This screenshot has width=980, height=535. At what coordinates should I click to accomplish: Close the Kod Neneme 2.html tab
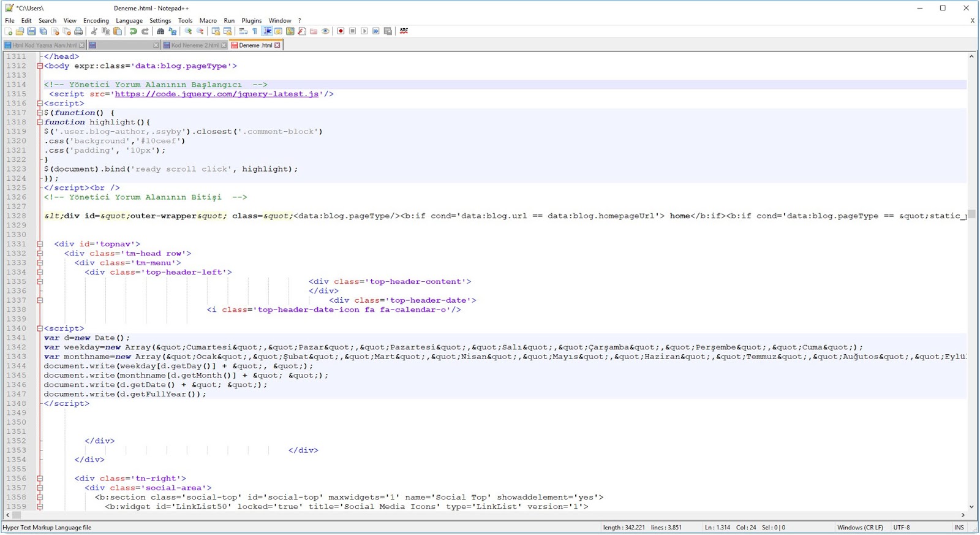pos(224,45)
